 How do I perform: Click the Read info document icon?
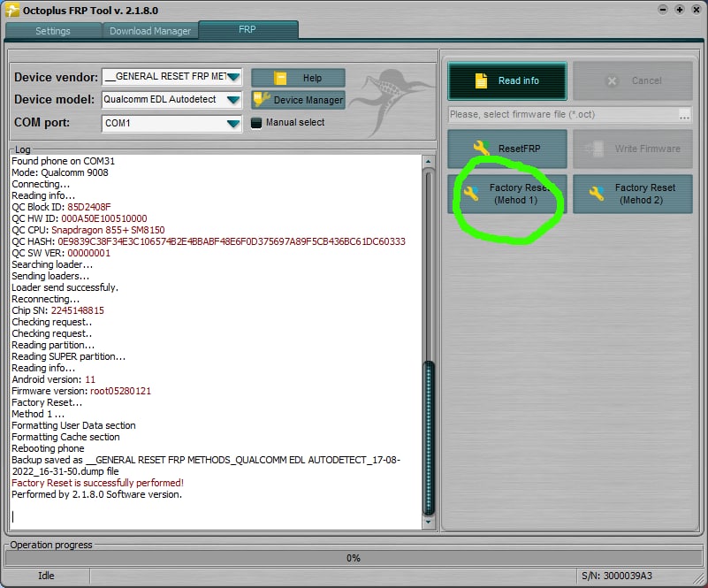coord(481,80)
